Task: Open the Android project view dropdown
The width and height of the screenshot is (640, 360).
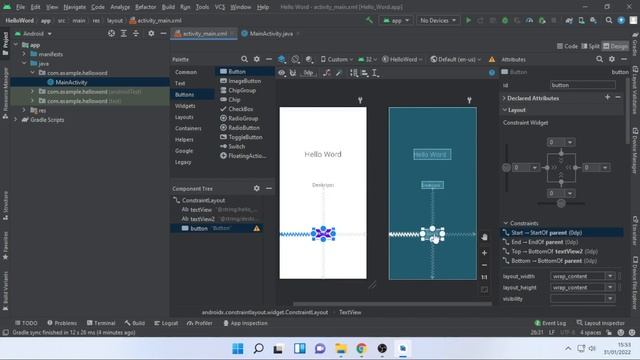Action: click(x=33, y=33)
